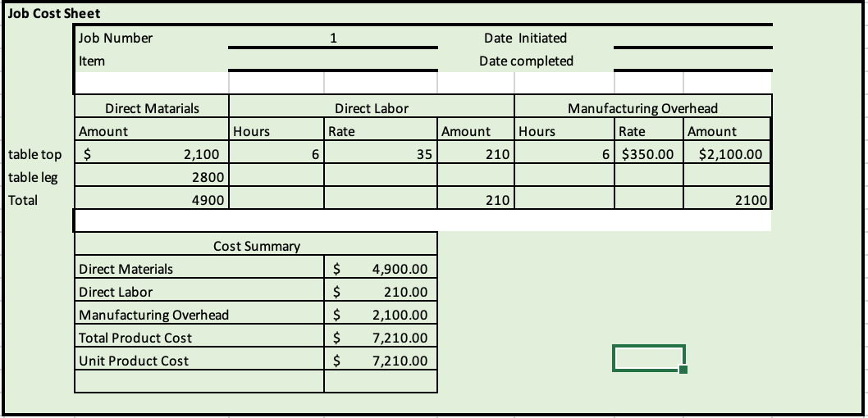Click the 'Job Number' label cell
Viewport: 868px width, 418px height.
(151, 39)
